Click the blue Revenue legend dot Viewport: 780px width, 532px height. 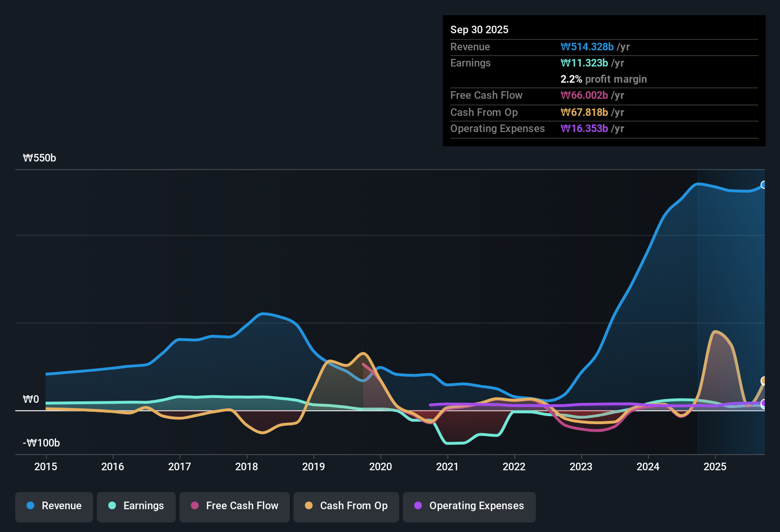30,506
